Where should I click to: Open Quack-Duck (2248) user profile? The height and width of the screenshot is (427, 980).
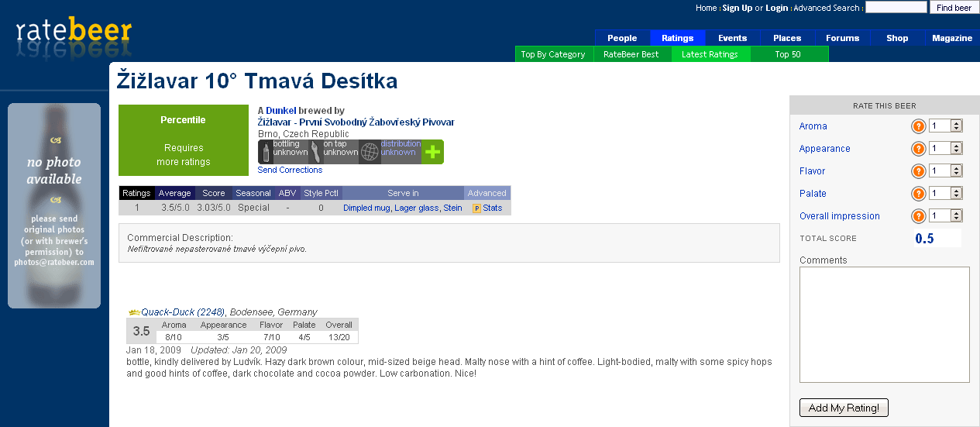(183, 312)
